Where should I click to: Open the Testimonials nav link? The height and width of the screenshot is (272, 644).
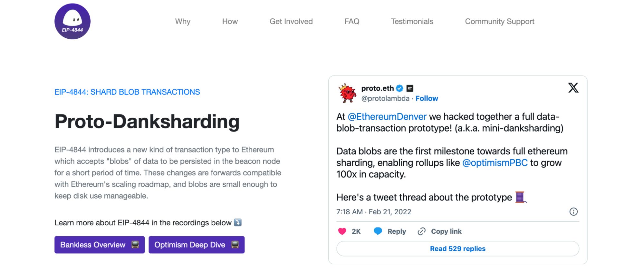click(412, 21)
